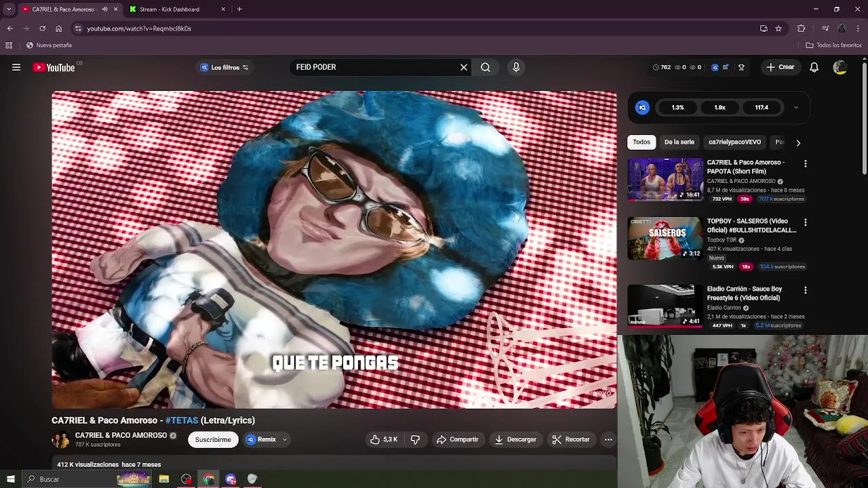Viewport: 868px width, 488px height.
Task: Select the ca7rielypacoVEVO chip
Action: (734, 142)
